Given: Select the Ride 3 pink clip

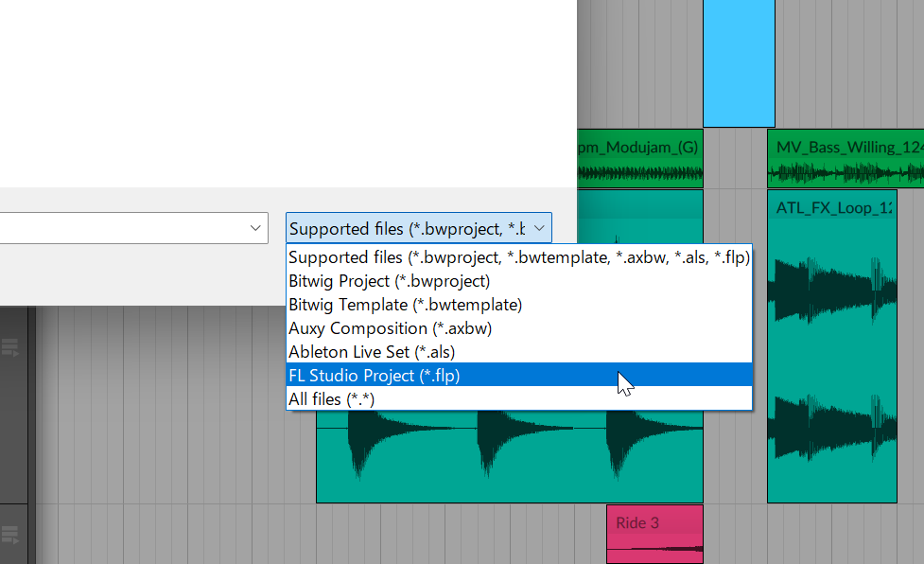Looking at the screenshot, I should 654,534.
